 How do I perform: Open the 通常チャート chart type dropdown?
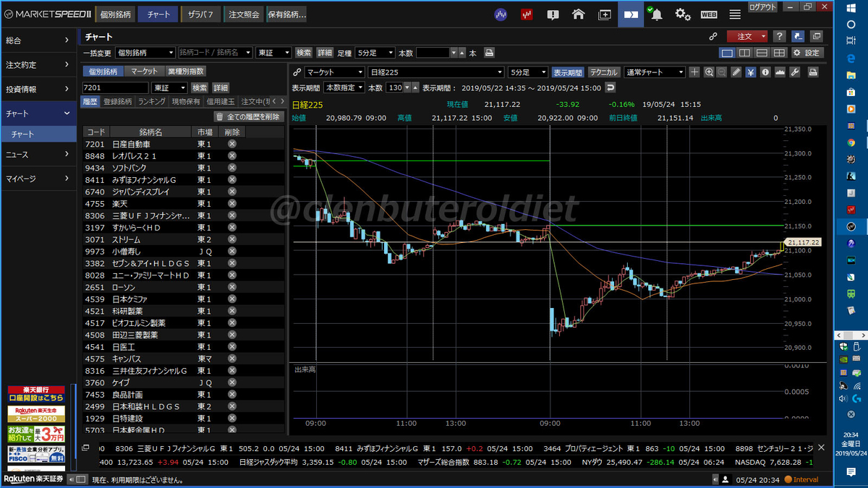654,72
